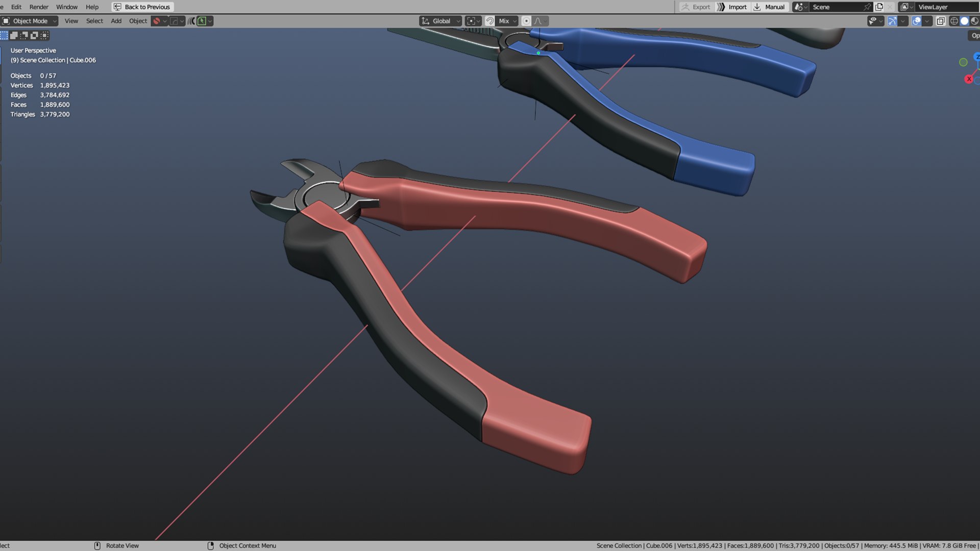This screenshot has height=551, width=980.
Task: Click the red X axis gizmo
Action: pos(969,79)
